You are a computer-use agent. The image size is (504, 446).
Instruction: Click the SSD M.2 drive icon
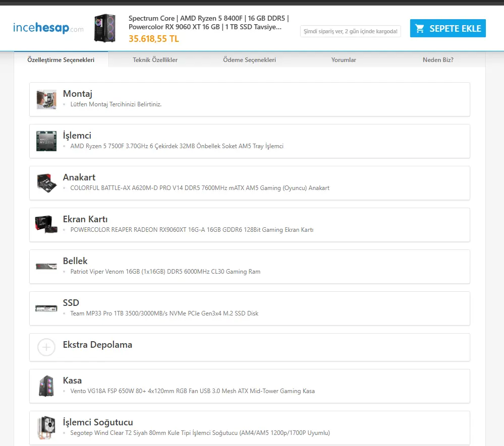coord(46,308)
